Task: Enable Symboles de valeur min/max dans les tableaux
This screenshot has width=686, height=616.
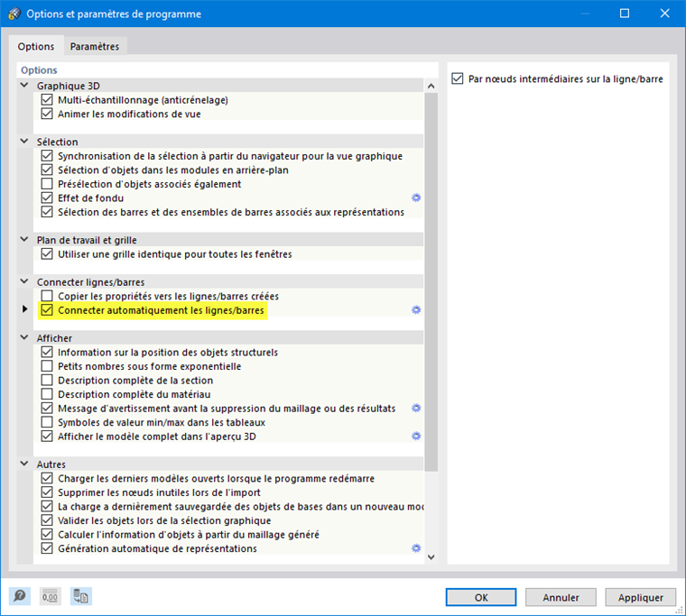Action: point(47,422)
